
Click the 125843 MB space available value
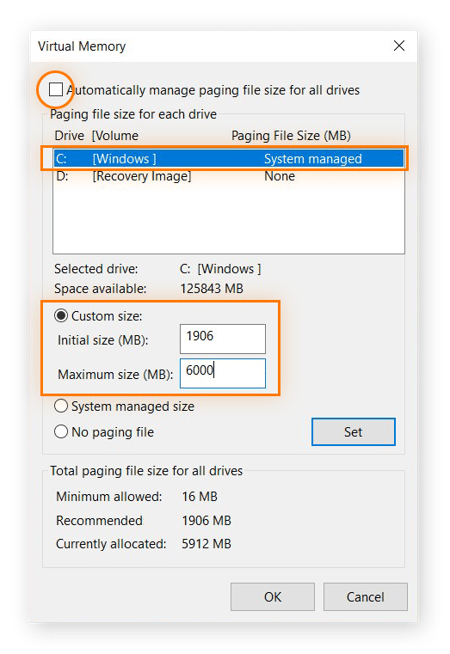(x=211, y=289)
